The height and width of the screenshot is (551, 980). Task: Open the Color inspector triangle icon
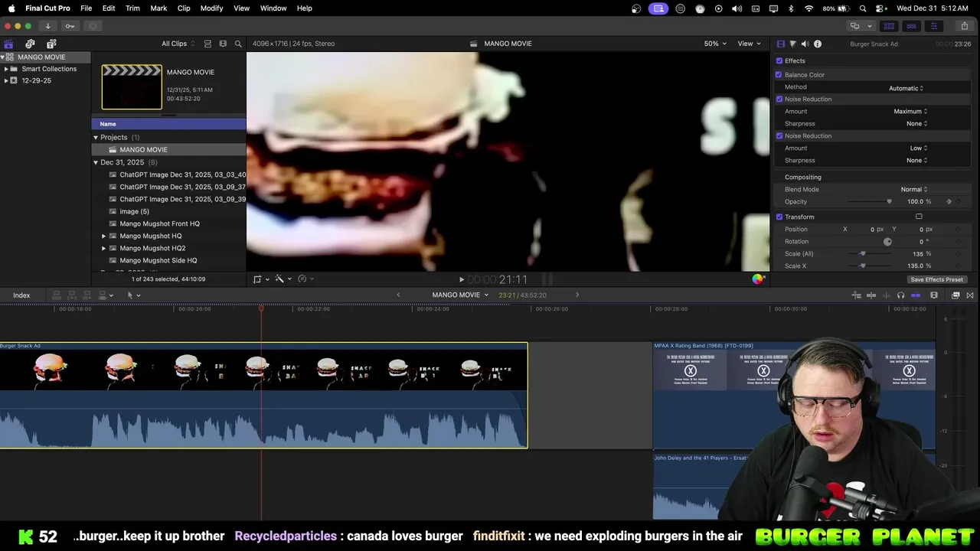(x=792, y=44)
